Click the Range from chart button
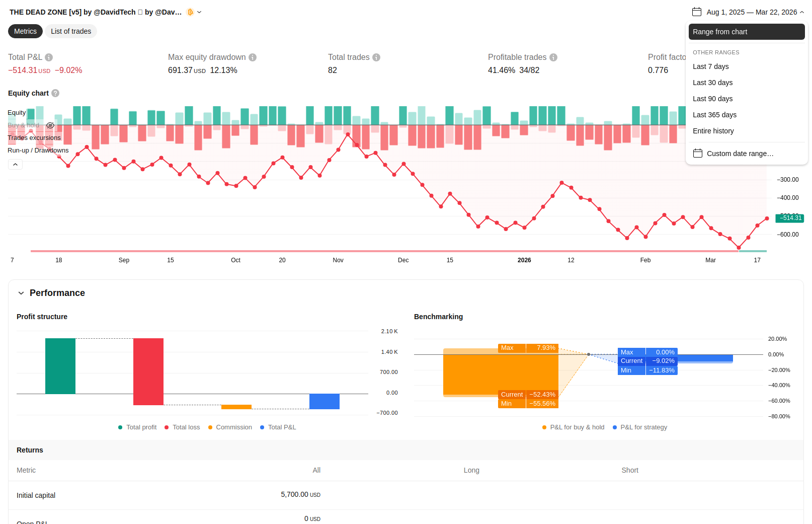 [746, 32]
